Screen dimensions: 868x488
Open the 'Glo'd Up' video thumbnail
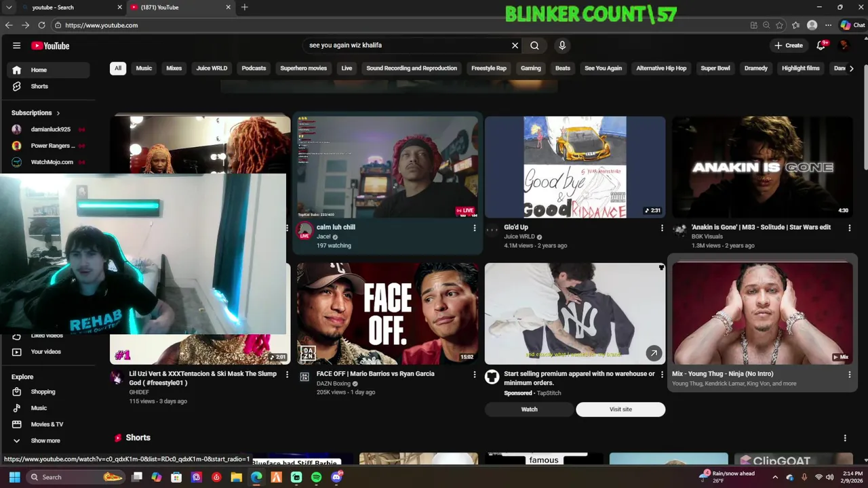[575, 167]
